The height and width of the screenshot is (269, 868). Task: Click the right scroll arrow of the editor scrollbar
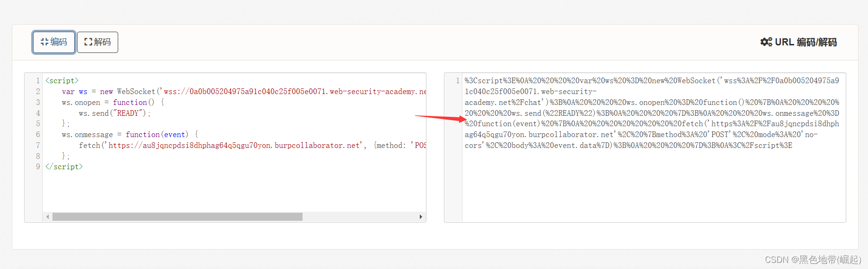[x=421, y=217]
